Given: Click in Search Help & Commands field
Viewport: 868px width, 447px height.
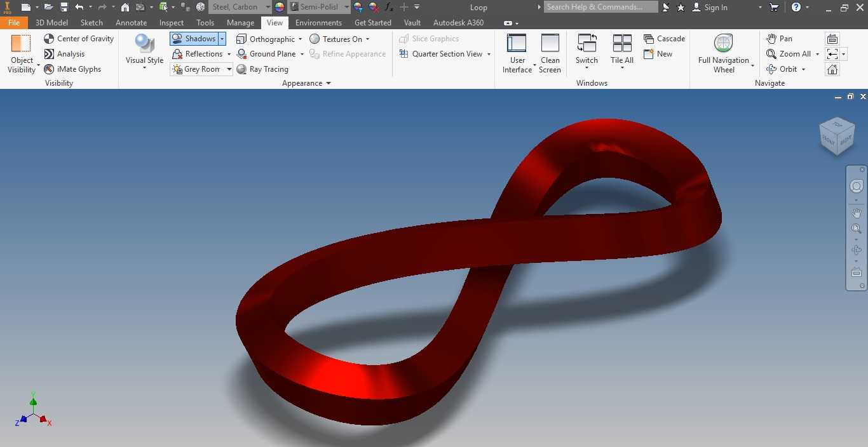Looking at the screenshot, I should [x=602, y=7].
